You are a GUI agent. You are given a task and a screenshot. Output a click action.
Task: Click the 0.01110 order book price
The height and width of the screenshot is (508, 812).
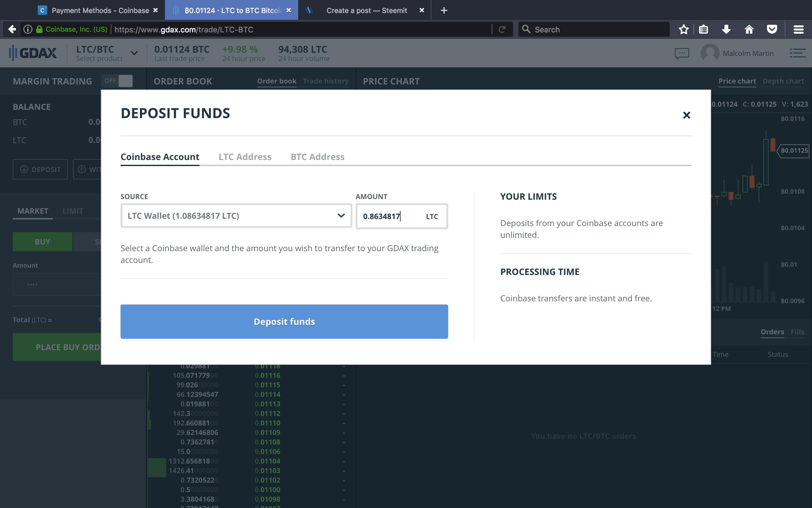267,423
